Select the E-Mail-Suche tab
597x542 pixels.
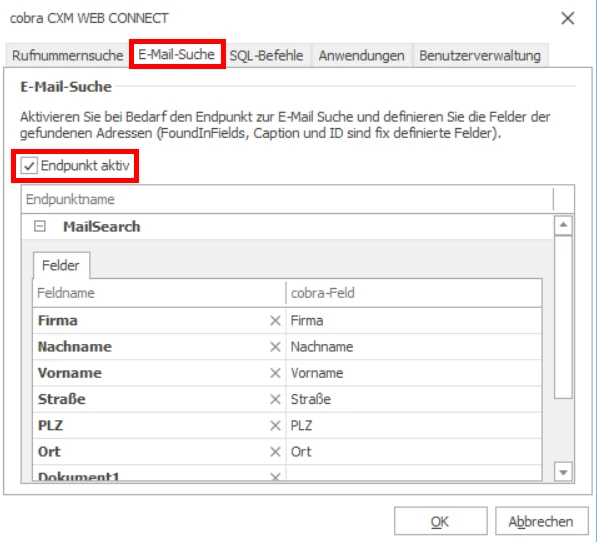click(177, 54)
